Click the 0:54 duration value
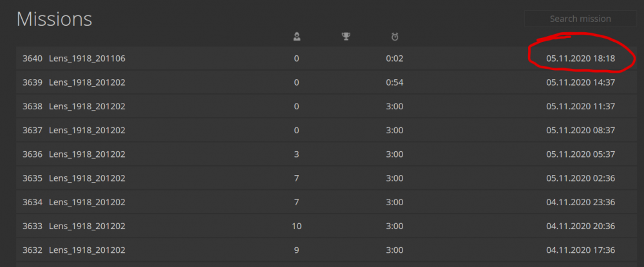 click(395, 82)
